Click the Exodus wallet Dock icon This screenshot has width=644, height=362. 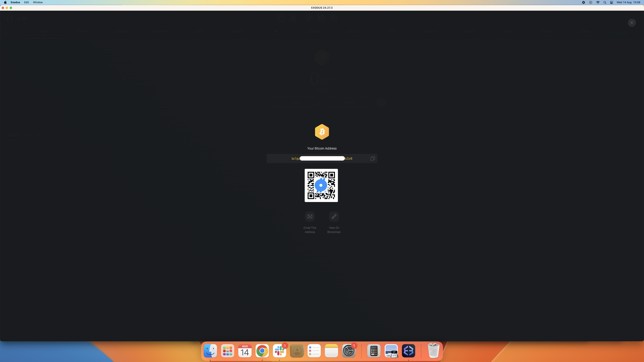coord(409,351)
